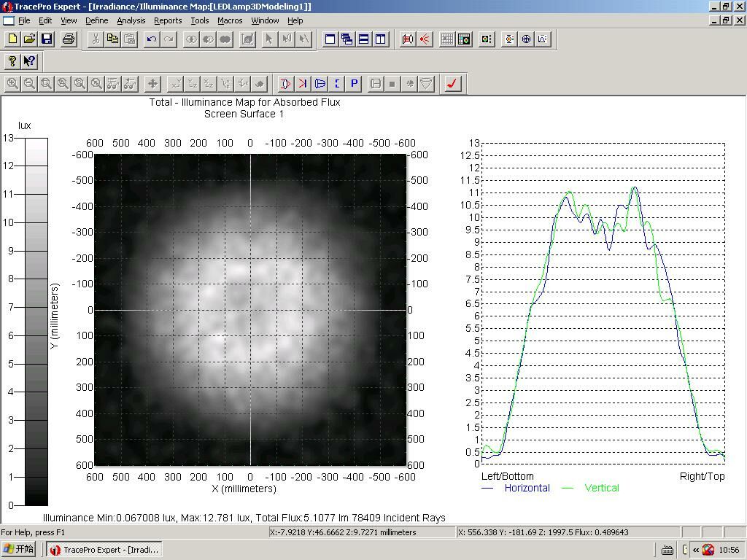
Task: Click the red checkmark toolbar icon
Action: tap(452, 84)
